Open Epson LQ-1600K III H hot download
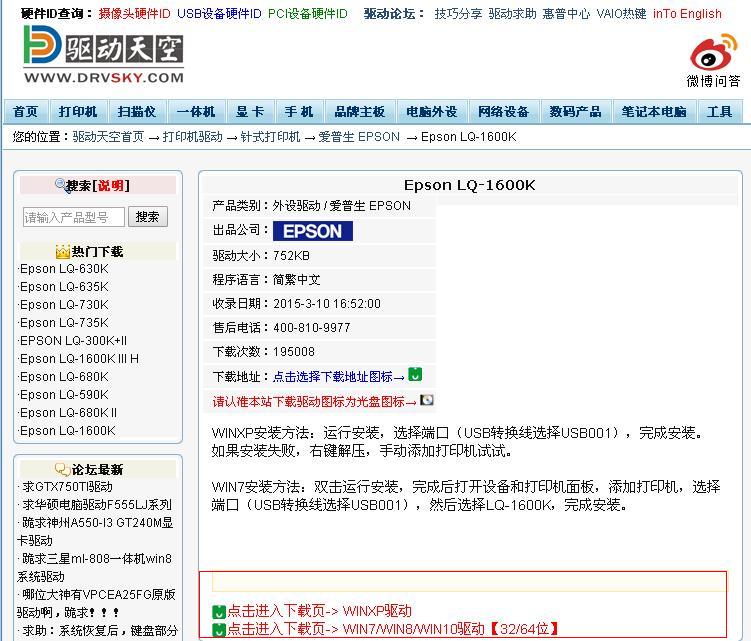751x641 pixels. tap(79, 359)
